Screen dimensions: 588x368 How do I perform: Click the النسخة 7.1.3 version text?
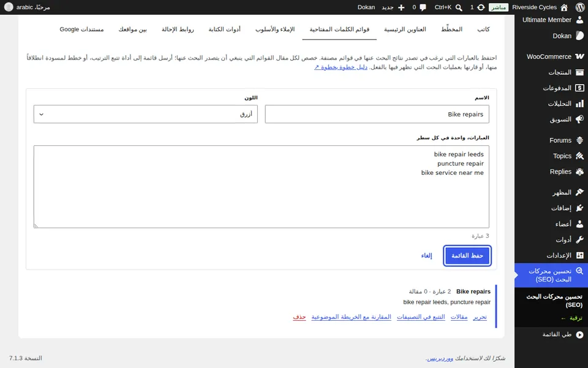[26, 358]
